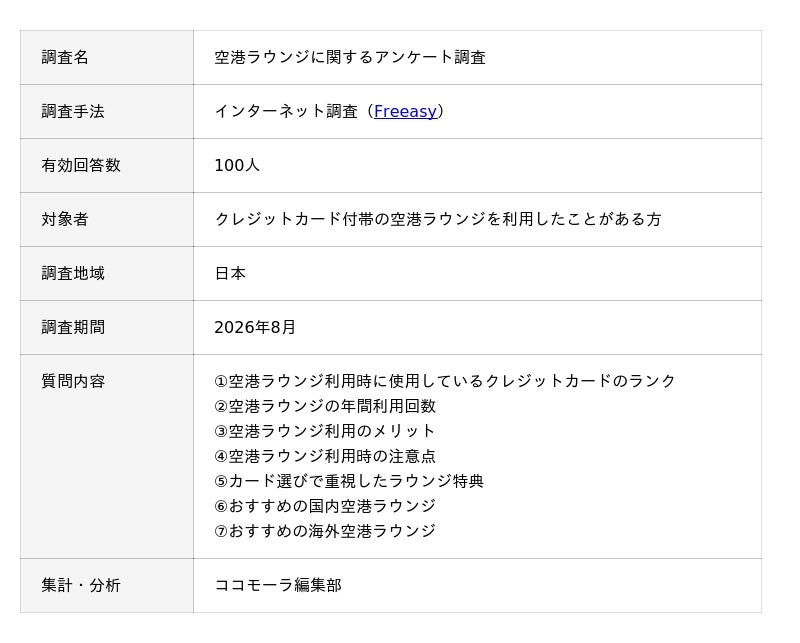Click the 対象者 label cell
This screenshot has width=800, height=643.
point(107,219)
